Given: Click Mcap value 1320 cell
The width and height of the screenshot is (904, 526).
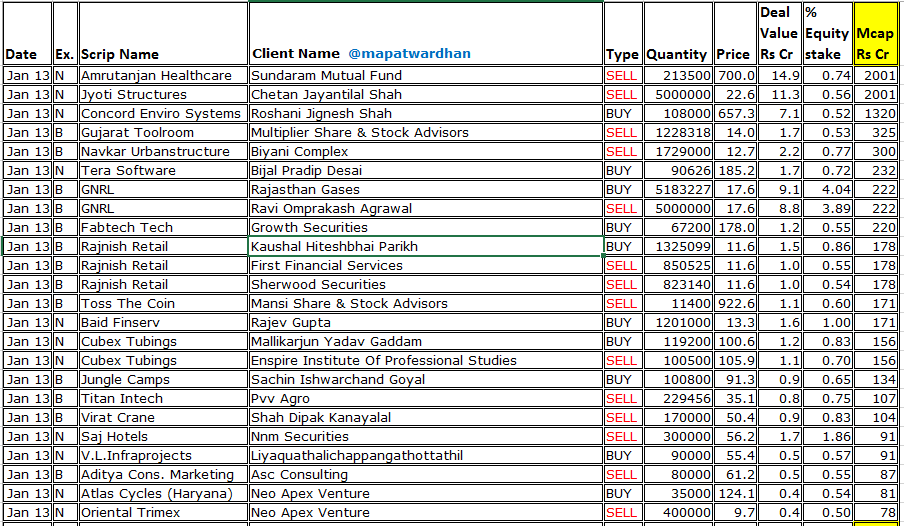Looking at the screenshot, I should click(876, 114).
